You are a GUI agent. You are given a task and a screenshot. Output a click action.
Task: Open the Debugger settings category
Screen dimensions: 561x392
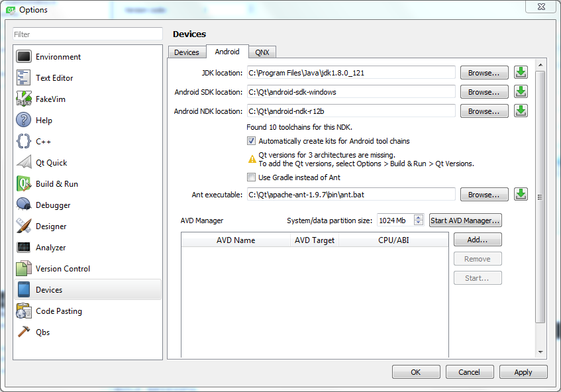(87, 205)
